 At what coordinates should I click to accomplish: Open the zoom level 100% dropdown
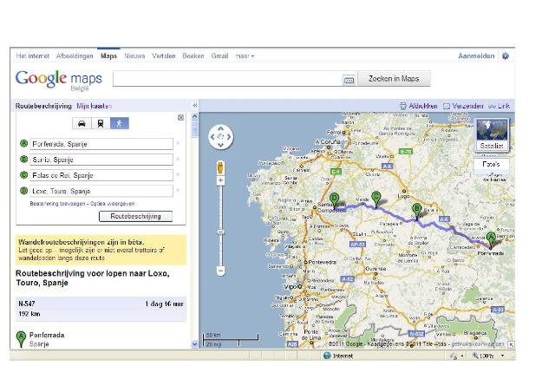tap(502, 356)
